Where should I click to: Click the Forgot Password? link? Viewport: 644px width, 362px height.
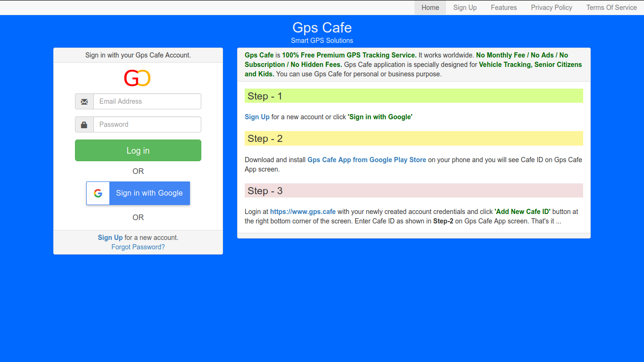pos(138,247)
